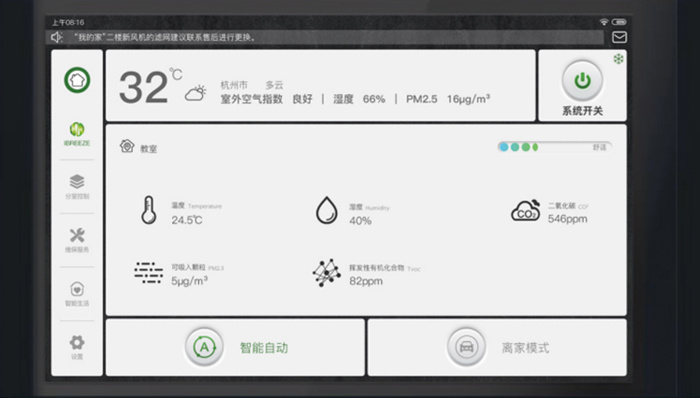This screenshot has width=700, height=398.
Task: Click the 舒适 comfort level indicator bar
Action: tap(554, 147)
